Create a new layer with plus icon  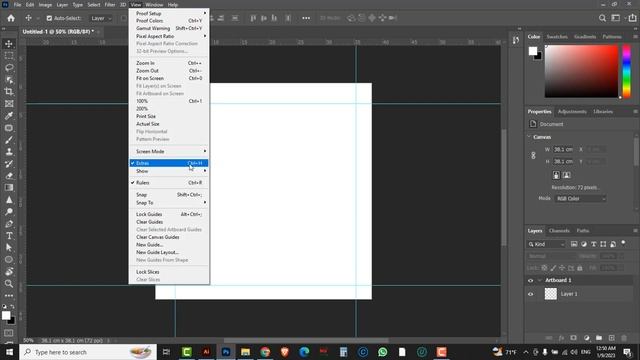pyautogui.click(x=611, y=338)
